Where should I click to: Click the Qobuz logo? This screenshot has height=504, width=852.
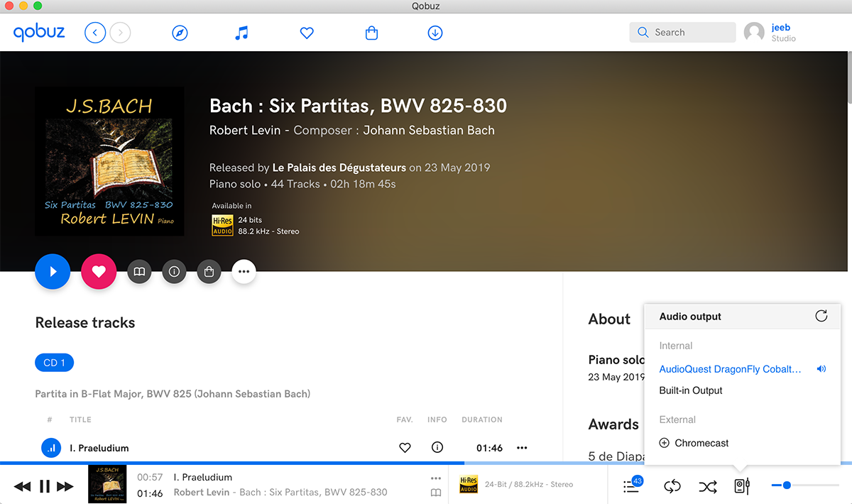coord(39,33)
